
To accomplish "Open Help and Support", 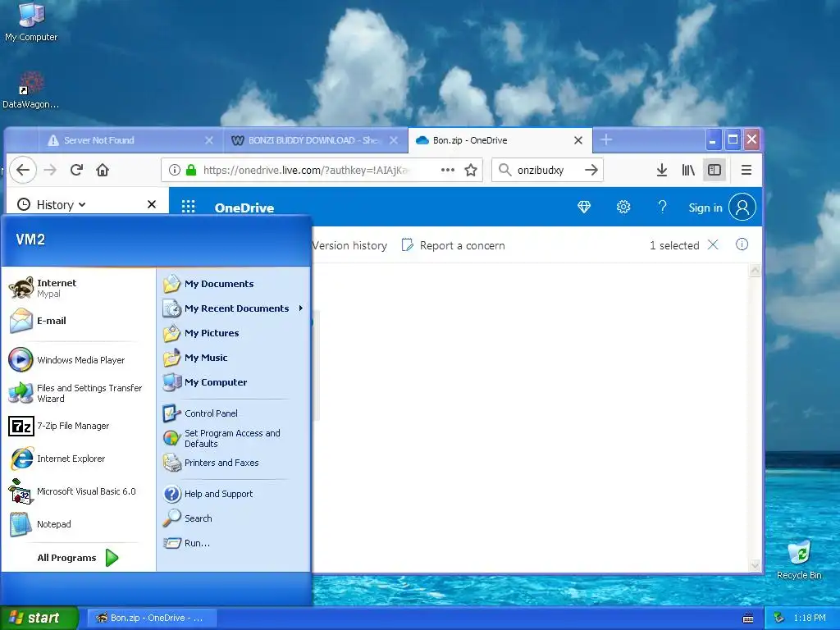I will coord(234,493).
